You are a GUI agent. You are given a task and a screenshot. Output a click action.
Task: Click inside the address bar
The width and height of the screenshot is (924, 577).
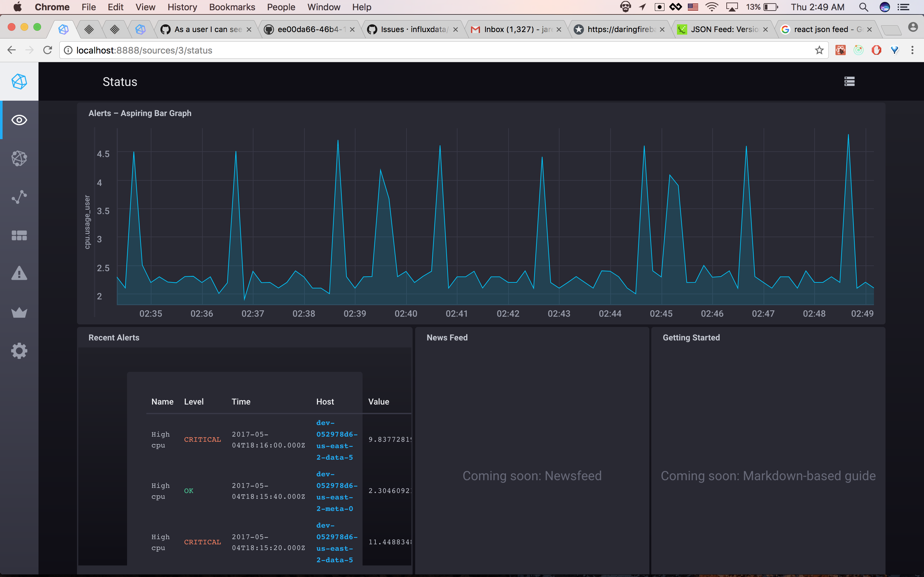click(x=267, y=50)
